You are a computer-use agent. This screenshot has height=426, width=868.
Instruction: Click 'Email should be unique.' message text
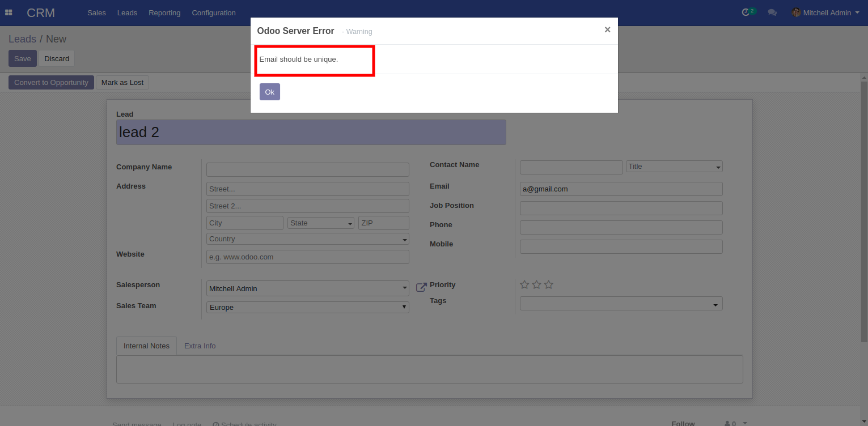pos(299,59)
